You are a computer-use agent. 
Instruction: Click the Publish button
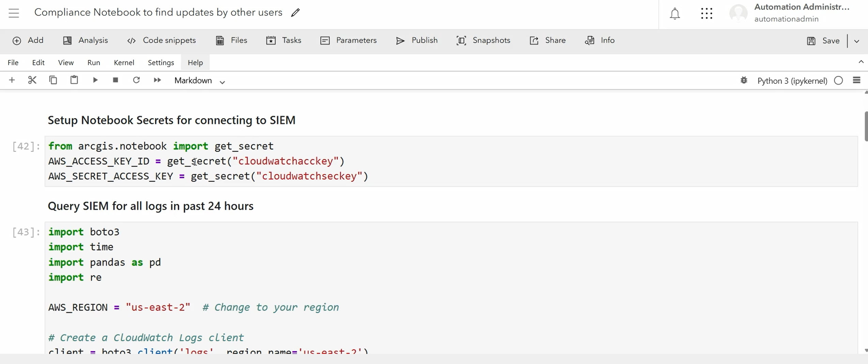pos(417,41)
